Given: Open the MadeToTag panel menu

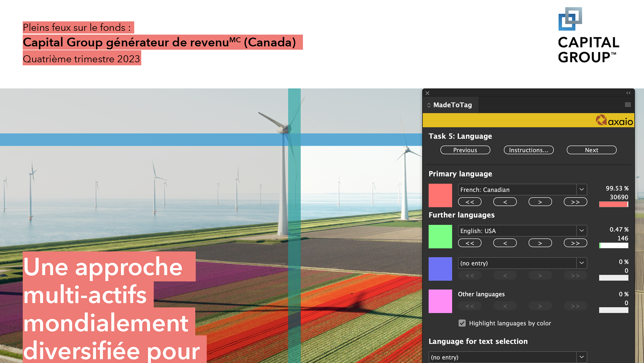Looking at the screenshot, I should click(x=628, y=105).
